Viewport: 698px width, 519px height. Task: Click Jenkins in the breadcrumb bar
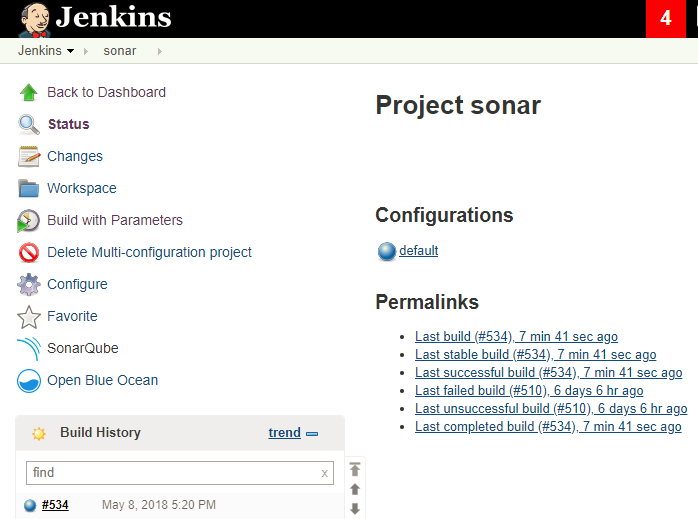[x=40, y=51]
